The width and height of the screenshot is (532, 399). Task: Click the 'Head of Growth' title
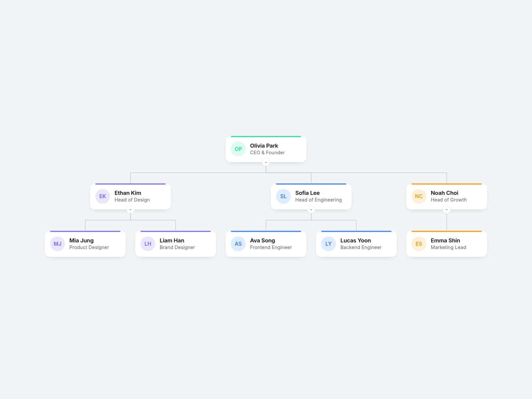449,200
